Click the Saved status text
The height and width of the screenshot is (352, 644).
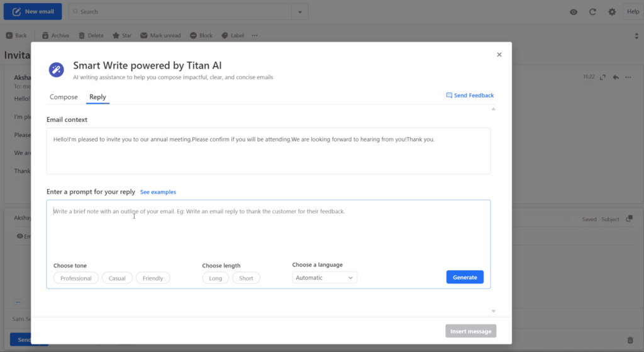[x=589, y=219]
